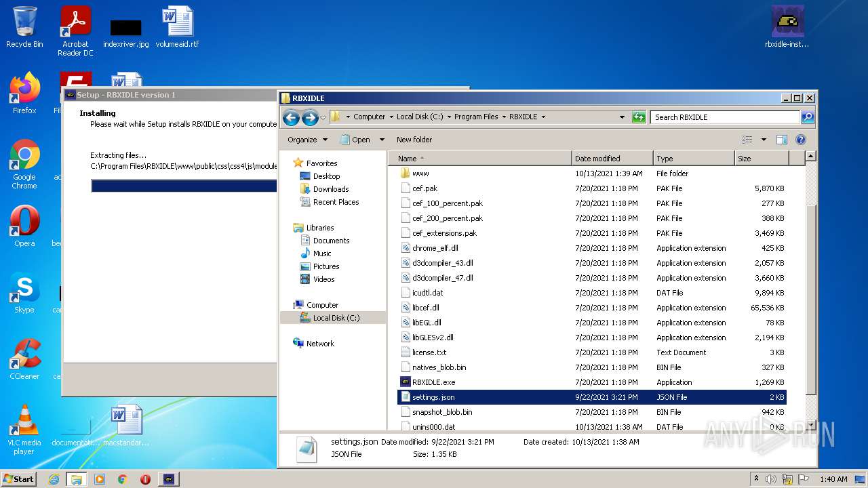Expand Local Disk (C:) breadcrumb arrow

pyautogui.click(x=449, y=117)
